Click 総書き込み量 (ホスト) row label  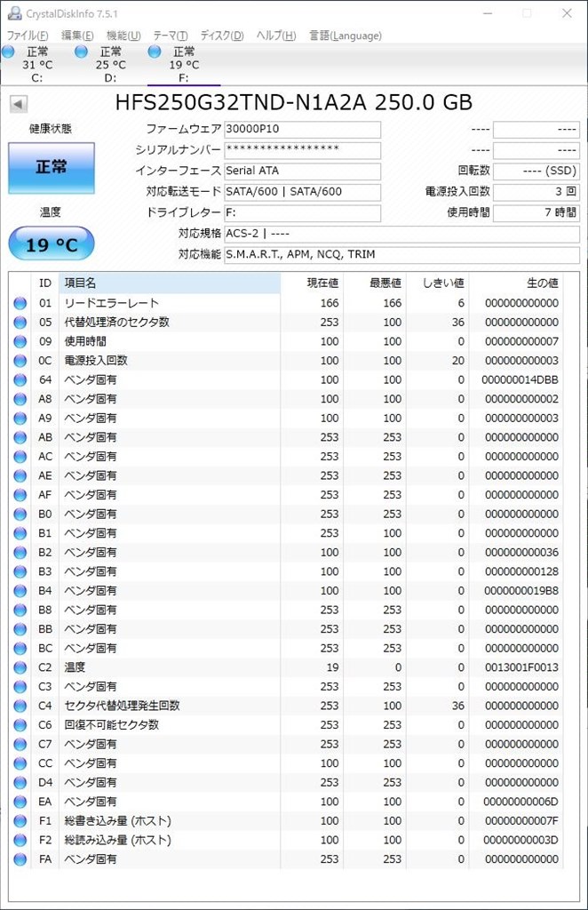[118, 820]
